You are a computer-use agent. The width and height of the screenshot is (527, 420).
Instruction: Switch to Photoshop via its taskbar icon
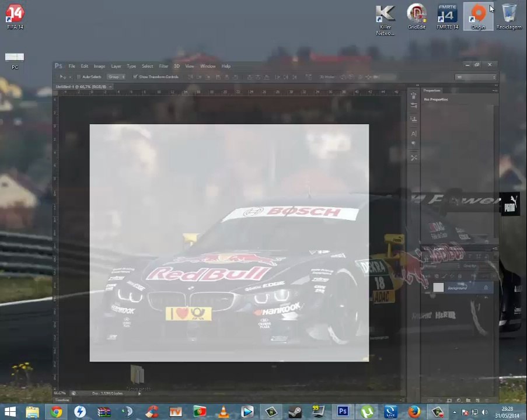[343, 412]
